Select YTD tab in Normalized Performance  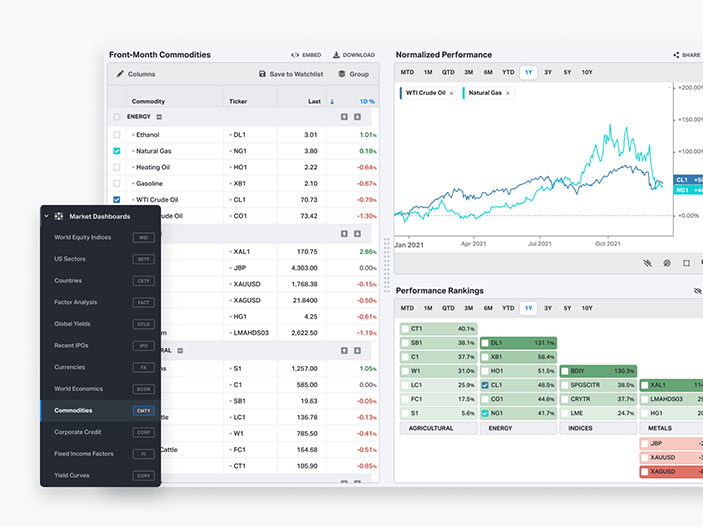coord(508,72)
